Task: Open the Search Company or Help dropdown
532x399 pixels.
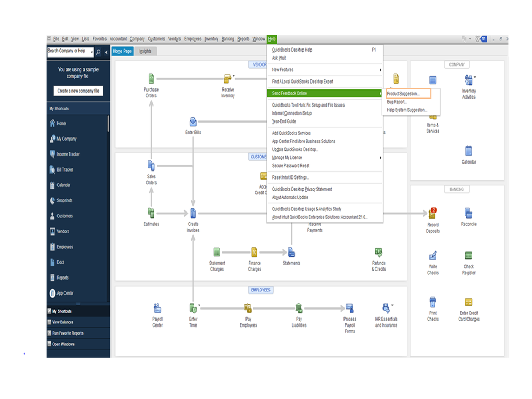Action: 92,52
